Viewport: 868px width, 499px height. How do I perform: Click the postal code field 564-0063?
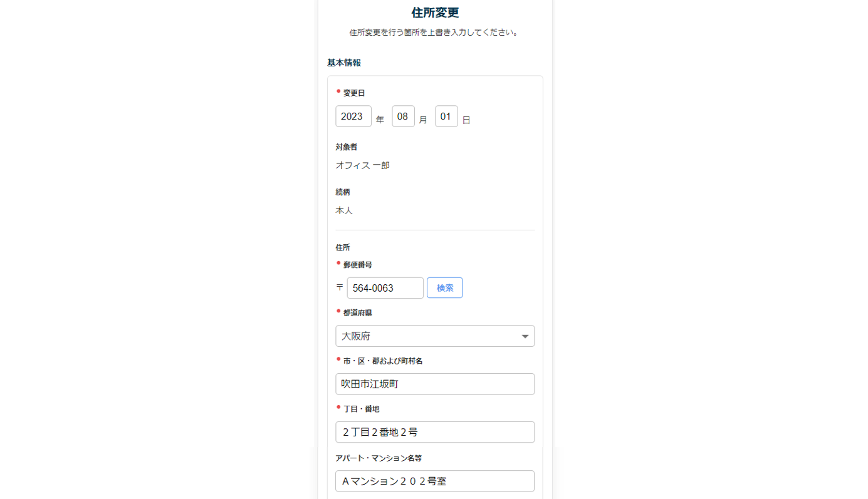(385, 288)
